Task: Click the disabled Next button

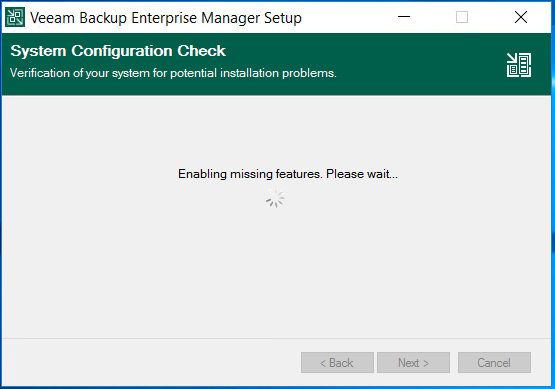Action: [413, 362]
